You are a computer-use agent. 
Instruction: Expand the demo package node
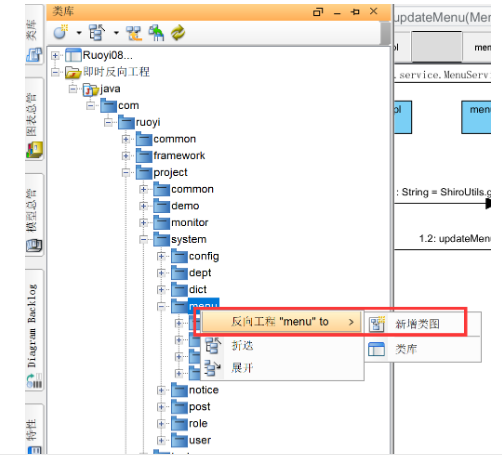144,206
